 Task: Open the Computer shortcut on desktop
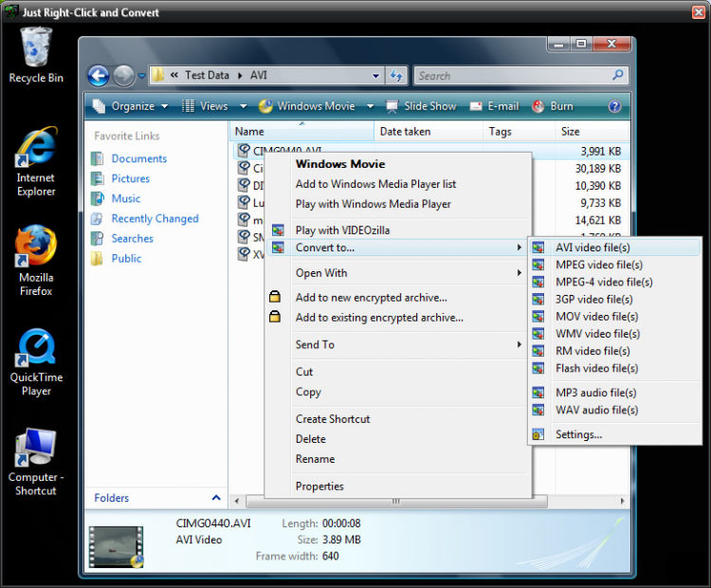pyautogui.click(x=36, y=462)
